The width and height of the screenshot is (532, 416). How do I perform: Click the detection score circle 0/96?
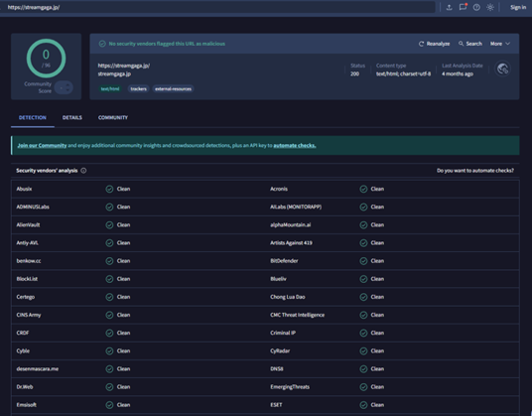[46, 58]
